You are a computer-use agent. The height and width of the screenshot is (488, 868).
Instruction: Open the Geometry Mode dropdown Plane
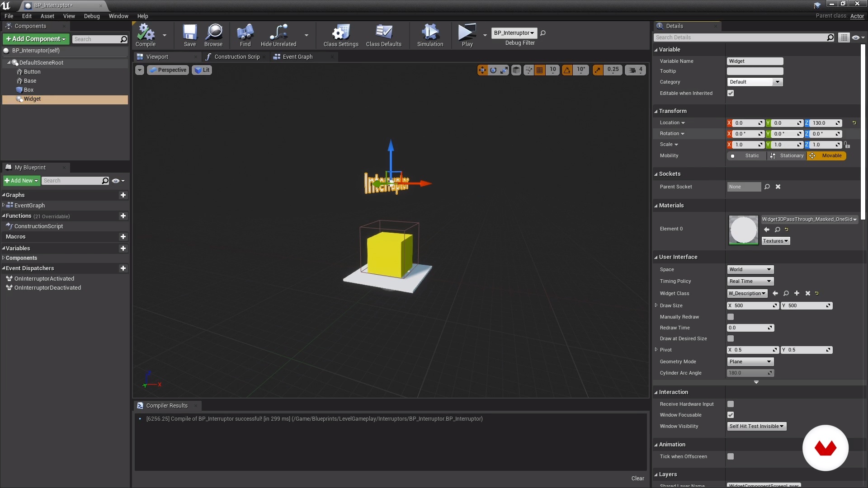tap(750, 361)
